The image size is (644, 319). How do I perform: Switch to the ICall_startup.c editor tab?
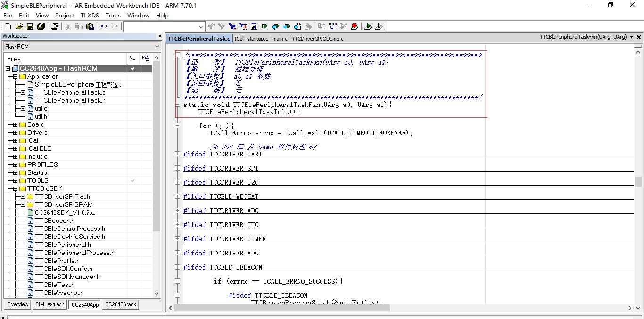[251, 38]
